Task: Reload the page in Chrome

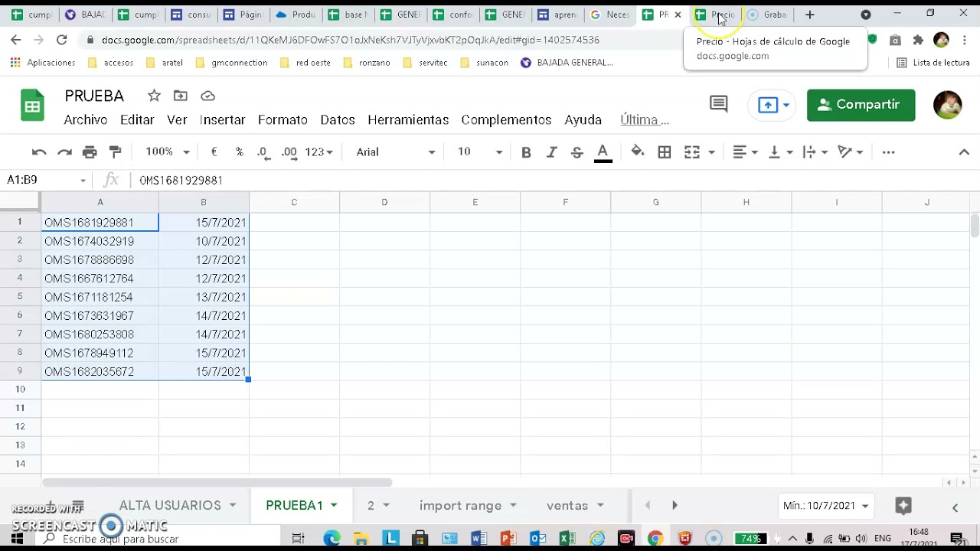Action: pyautogui.click(x=62, y=40)
